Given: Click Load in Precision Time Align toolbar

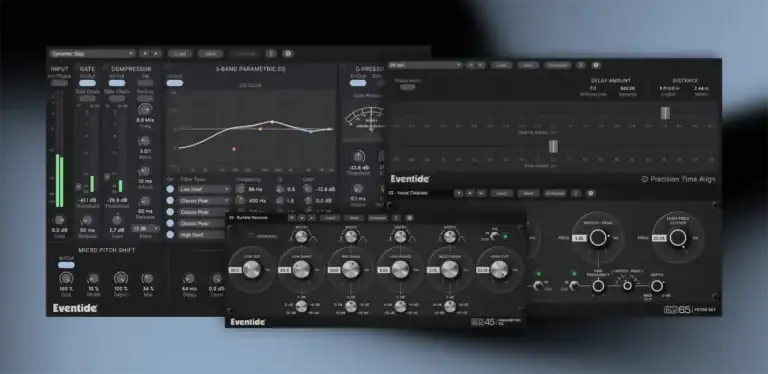Looking at the screenshot, I should click(x=501, y=65).
